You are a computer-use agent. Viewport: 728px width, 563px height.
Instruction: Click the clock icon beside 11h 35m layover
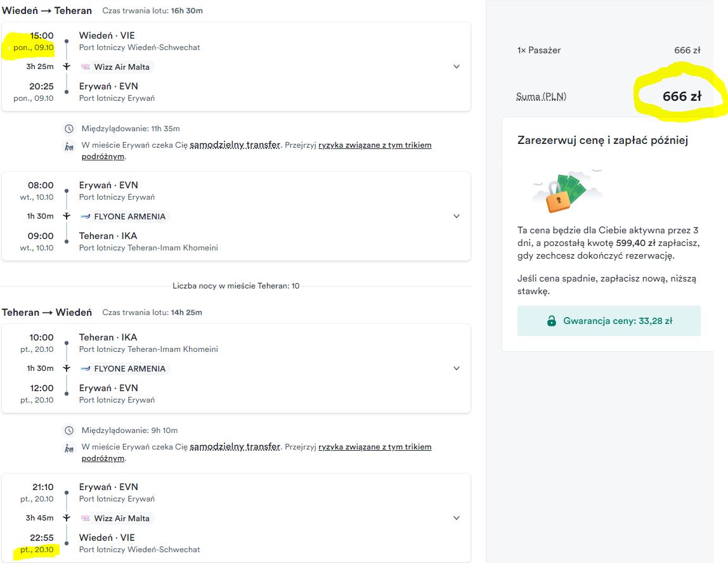click(x=69, y=129)
